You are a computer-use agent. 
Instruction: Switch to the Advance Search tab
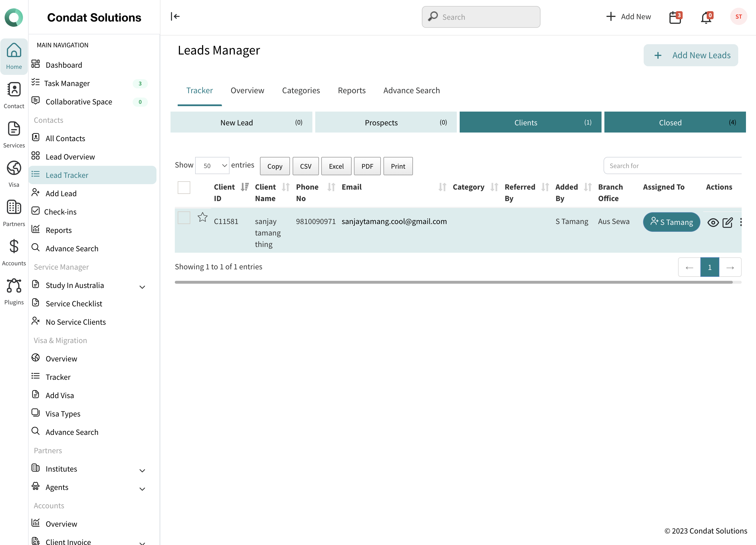(x=411, y=90)
